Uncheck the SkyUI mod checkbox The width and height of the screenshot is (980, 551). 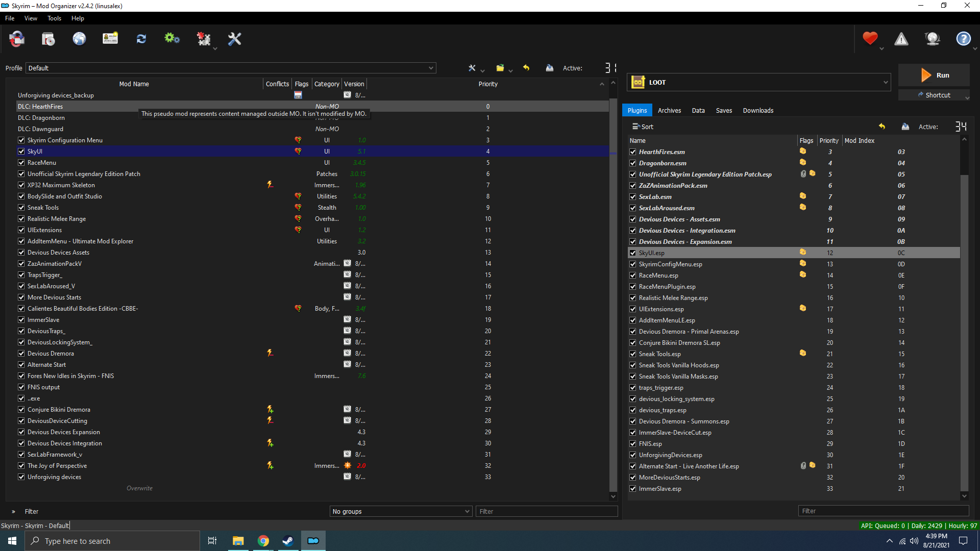[21, 152]
